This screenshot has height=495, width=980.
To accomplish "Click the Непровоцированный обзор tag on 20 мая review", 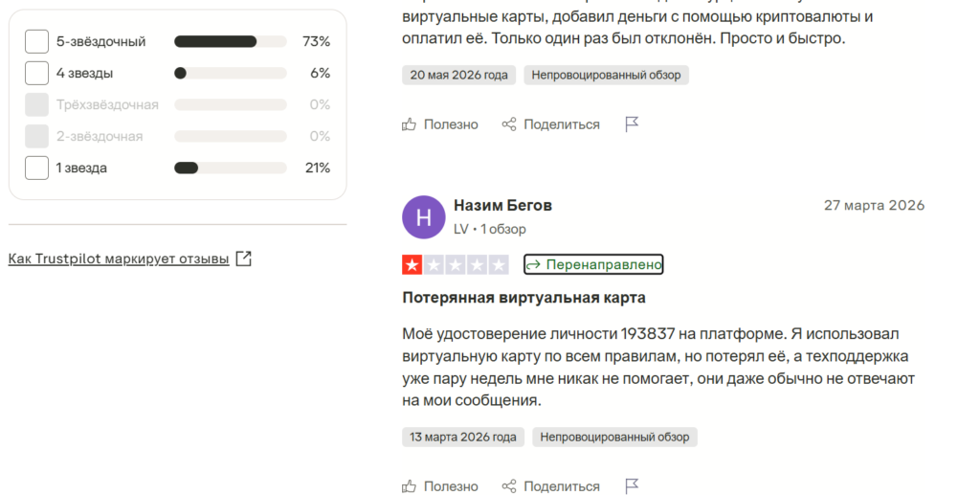I will pos(606,75).
